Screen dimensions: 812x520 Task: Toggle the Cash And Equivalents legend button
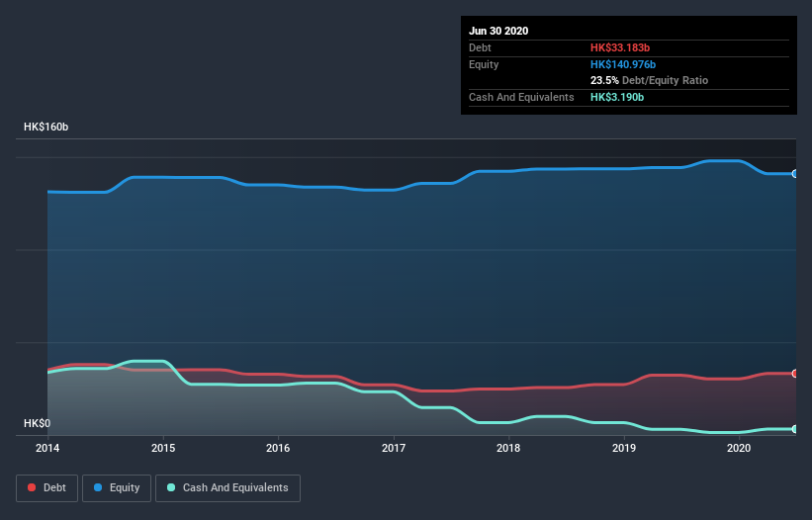click(x=227, y=488)
